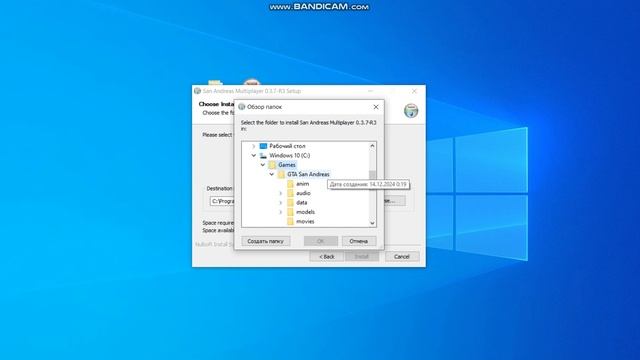Collapse the Windows 10 (C:) drive node

253,156
